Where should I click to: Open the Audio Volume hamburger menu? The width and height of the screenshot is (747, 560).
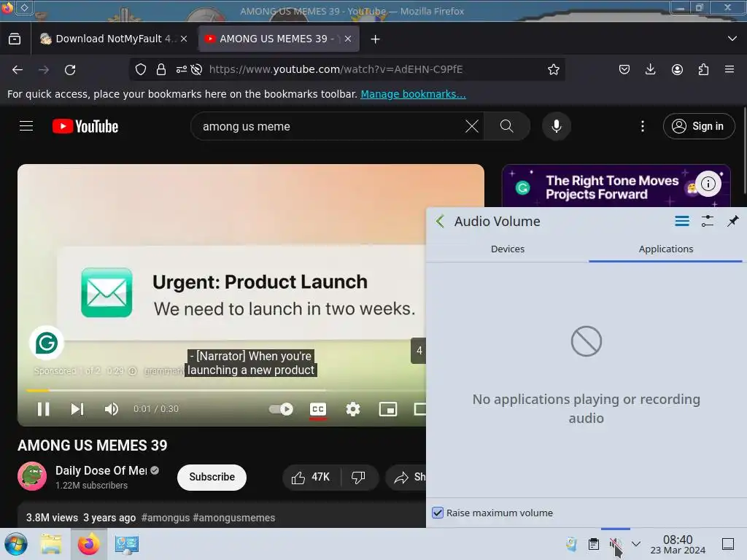682,221
